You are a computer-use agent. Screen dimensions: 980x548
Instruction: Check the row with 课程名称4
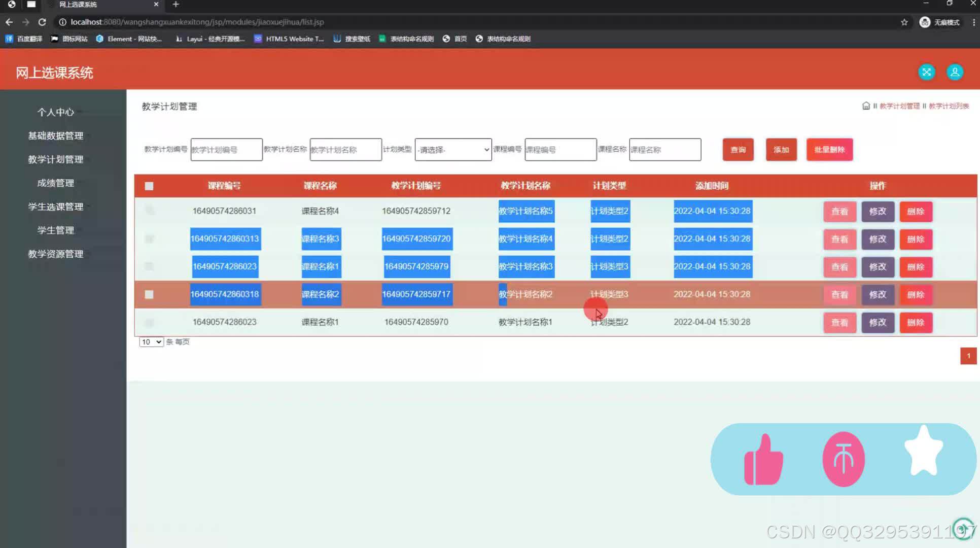(x=149, y=210)
